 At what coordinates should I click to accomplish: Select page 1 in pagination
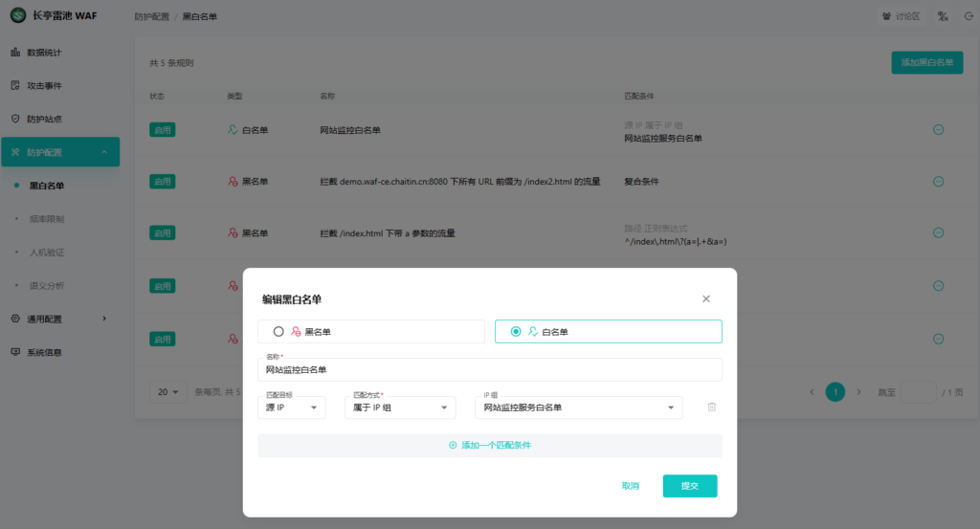835,392
